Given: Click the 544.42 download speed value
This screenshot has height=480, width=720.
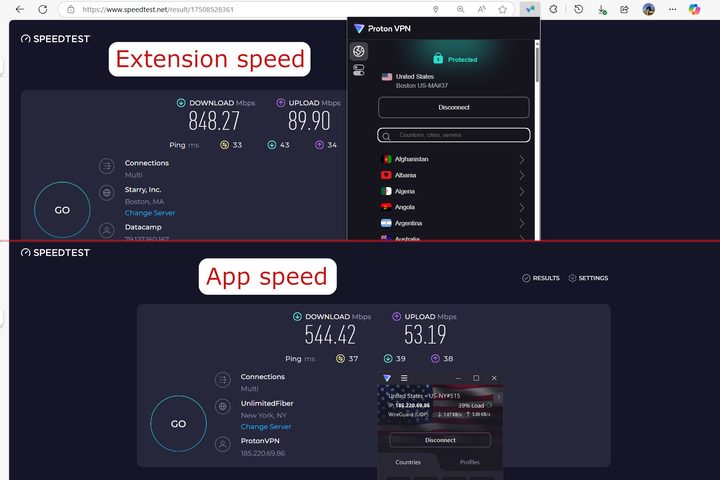Looking at the screenshot, I should 330,335.
